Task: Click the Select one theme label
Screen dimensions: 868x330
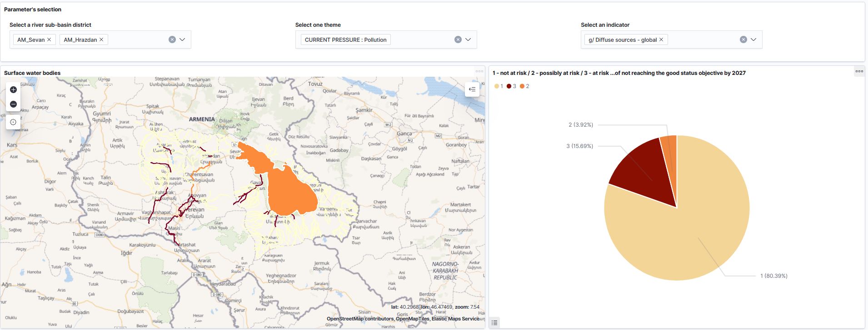Action: click(318, 25)
